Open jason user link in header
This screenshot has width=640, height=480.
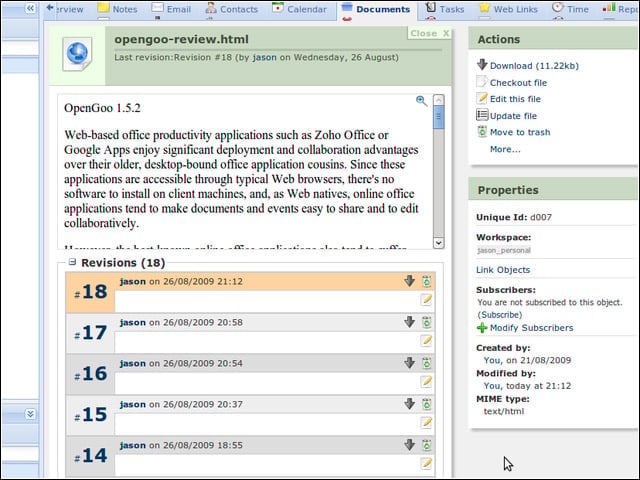tap(264, 58)
